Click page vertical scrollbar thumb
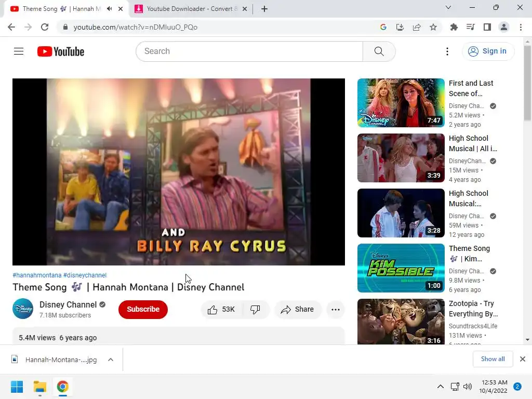This screenshot has width=532, height=399. click(527, 83)
